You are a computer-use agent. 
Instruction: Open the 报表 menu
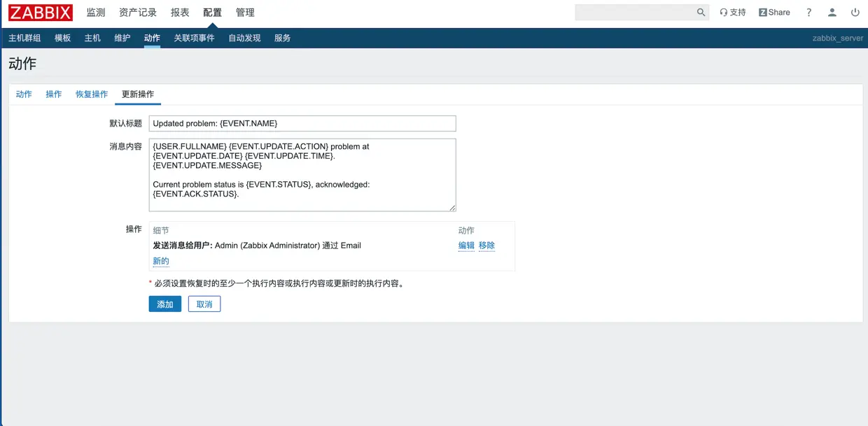[179, 12]
